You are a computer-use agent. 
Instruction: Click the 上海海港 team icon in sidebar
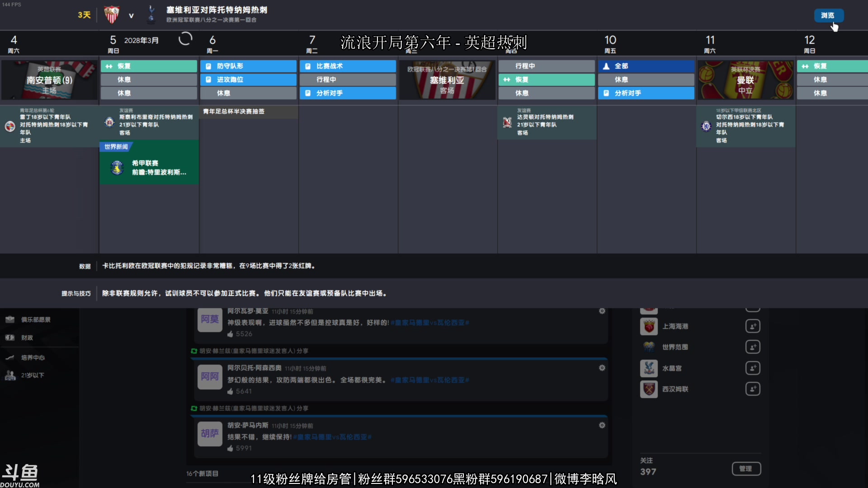(649, 326)
